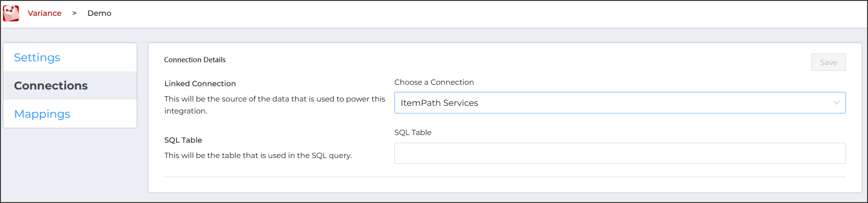Click the breadcrumb separator arrow
The width and height of the screenshot is (868, 203).
point(74,13)
